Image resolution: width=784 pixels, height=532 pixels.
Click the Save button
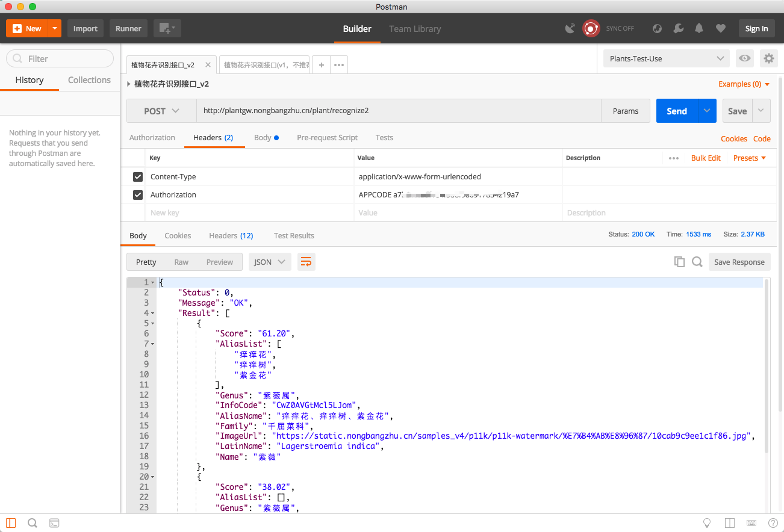pyautogui.click(x=737, y=111)
